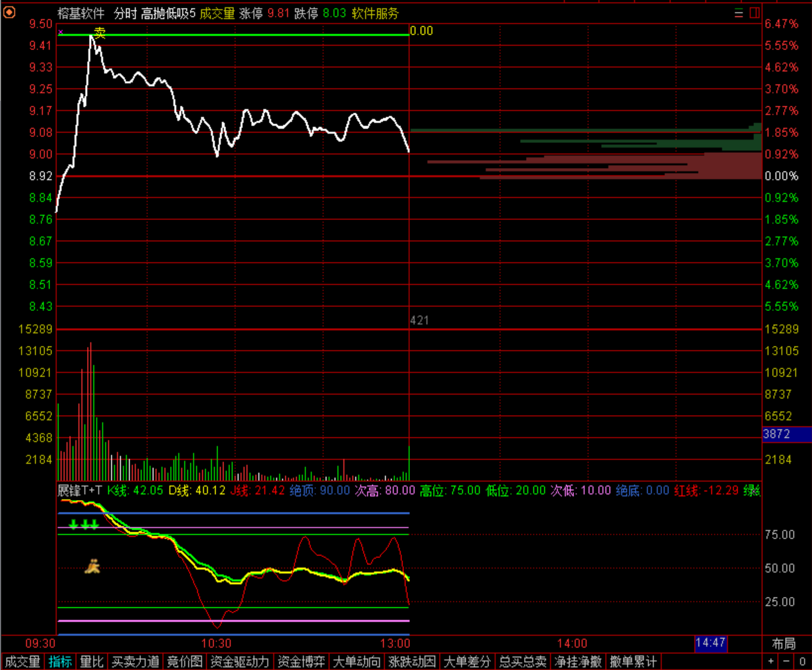Image resolution: width=812 pixels, height=670 pixels.
Task: Click the running figure icon in indicator panel
Action: click(92, 566)
